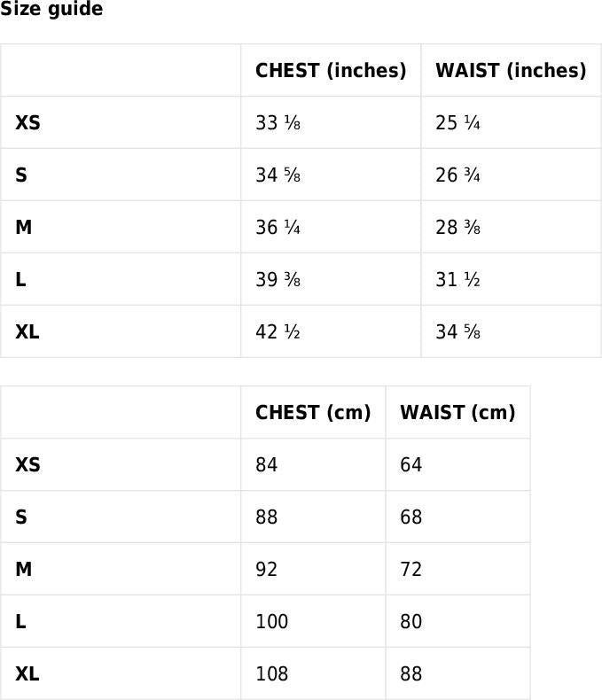The image size is (602, 700).
Task: Click the 25 ¼ waist value for XS
Action: [457, 123]
